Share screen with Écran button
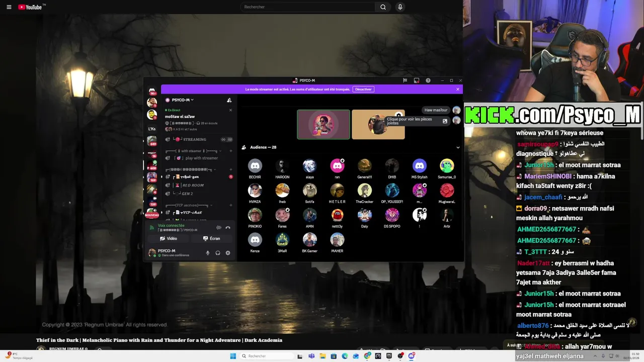 212,238
